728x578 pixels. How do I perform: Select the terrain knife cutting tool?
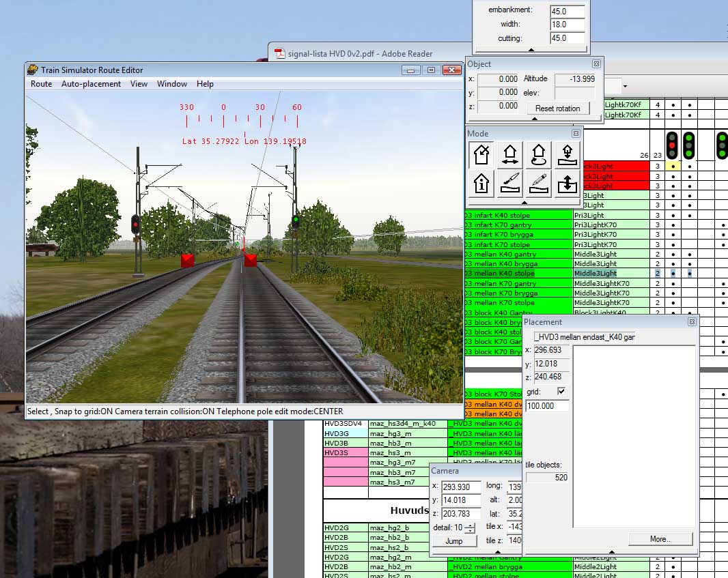pos(510,184)
